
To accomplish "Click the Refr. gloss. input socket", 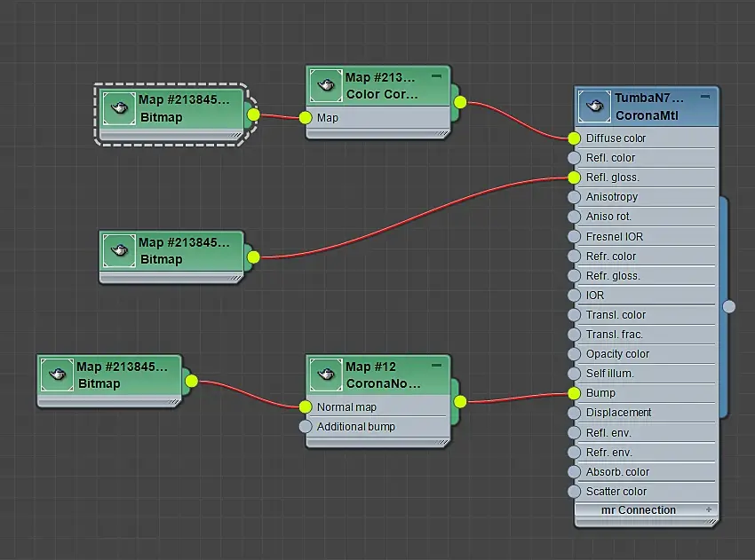I will tap(574, 276).
